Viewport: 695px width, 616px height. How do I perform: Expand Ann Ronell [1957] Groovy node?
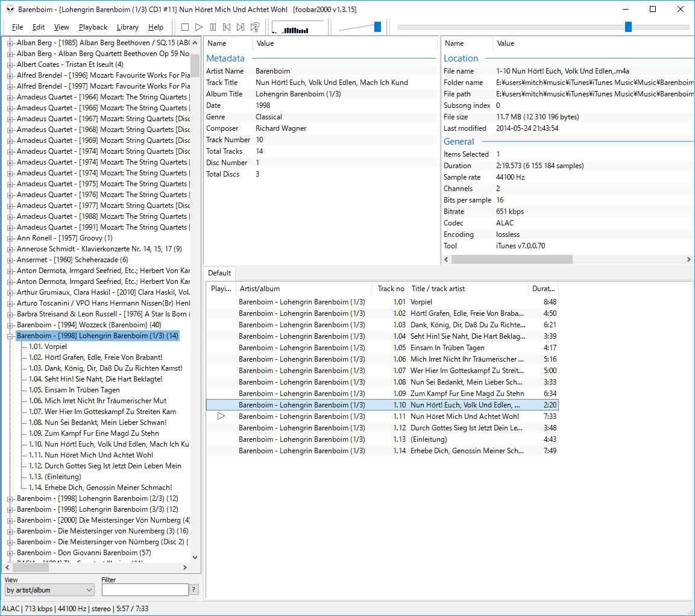click(x=10, y=238)
